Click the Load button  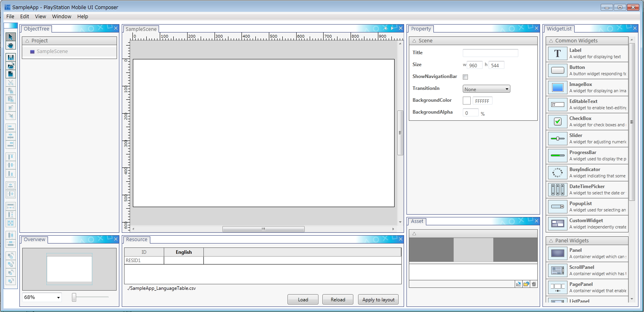click(x=303, y=300)
